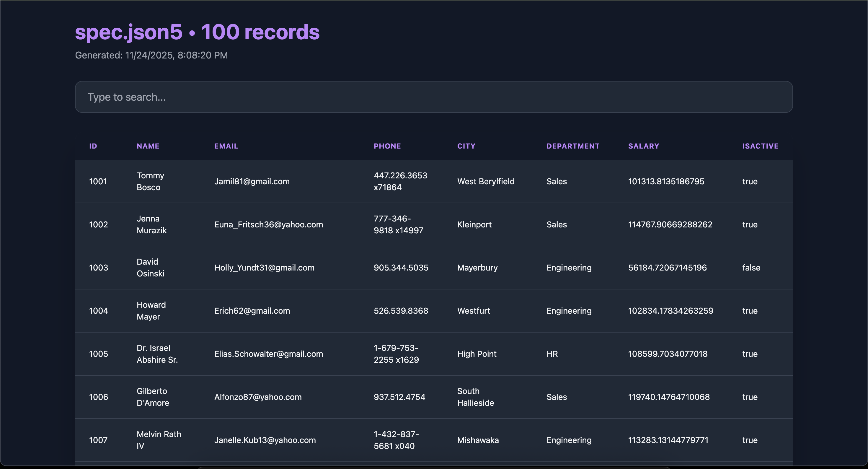Click the 'false' isActive value for 1003
The width and height of the screenshot is (868, 469).
click(x=751, y=267)
